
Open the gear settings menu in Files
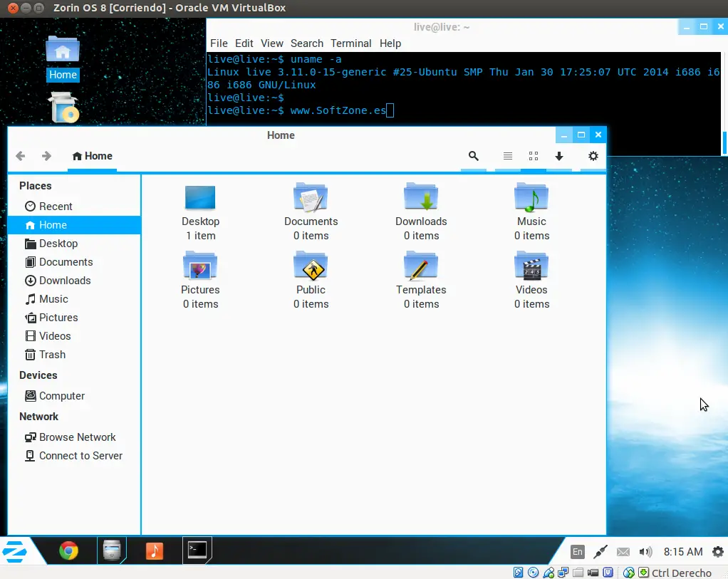pyautogui.click(x=593, y=156)
